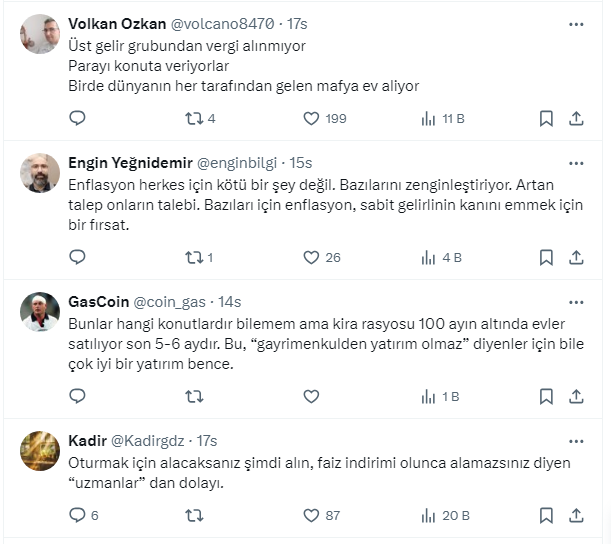611x544 pixels.
Task: Open more options on Engin Yeğnidemir's tweet
Action: coord(576,162)
